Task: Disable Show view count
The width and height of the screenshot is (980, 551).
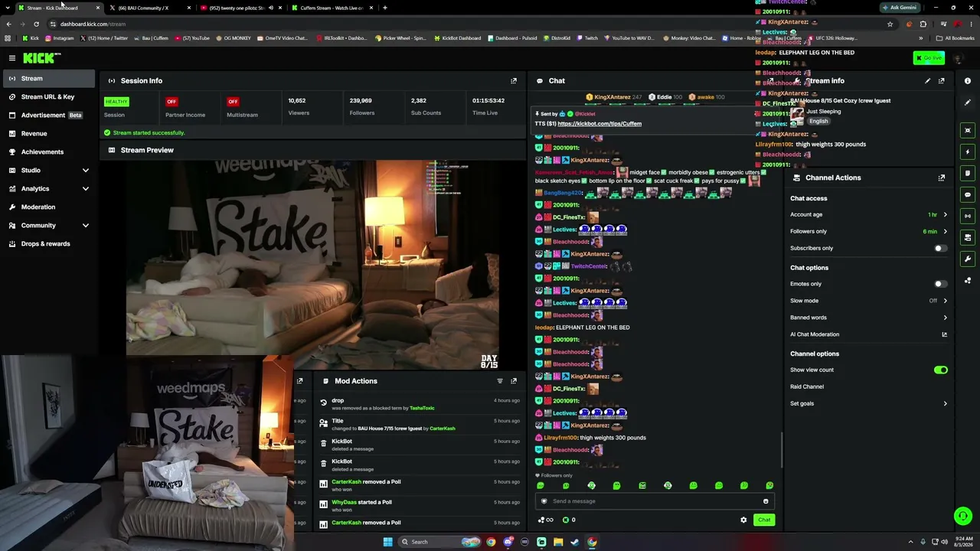Action: 941,370
